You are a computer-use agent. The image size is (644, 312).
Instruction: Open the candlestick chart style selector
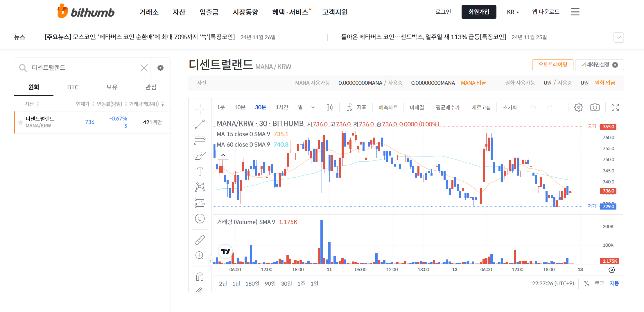pyautogui.click(x=329, y=107)
